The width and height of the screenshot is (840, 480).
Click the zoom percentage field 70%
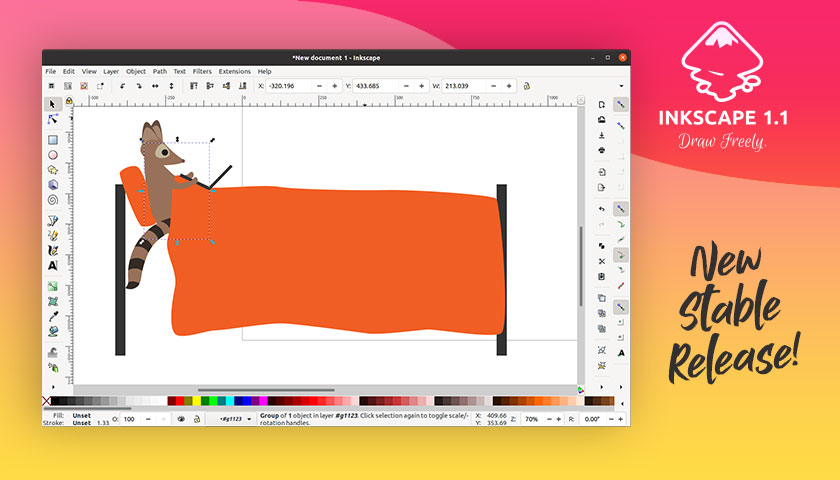532,419
